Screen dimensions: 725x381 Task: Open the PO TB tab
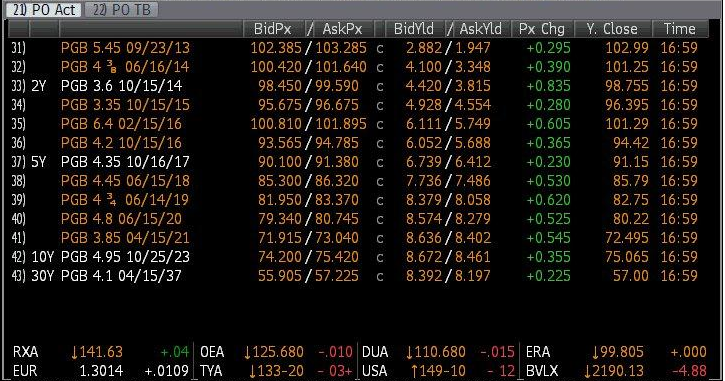coord(121,10)
